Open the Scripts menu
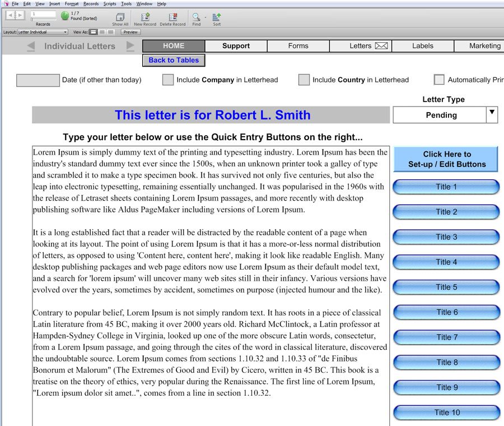504x426 pixels. tap(110, 4)
